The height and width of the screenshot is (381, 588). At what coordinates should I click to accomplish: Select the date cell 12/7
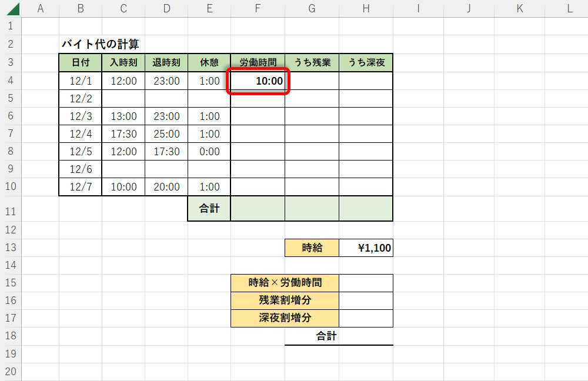[x=80, y=187]
